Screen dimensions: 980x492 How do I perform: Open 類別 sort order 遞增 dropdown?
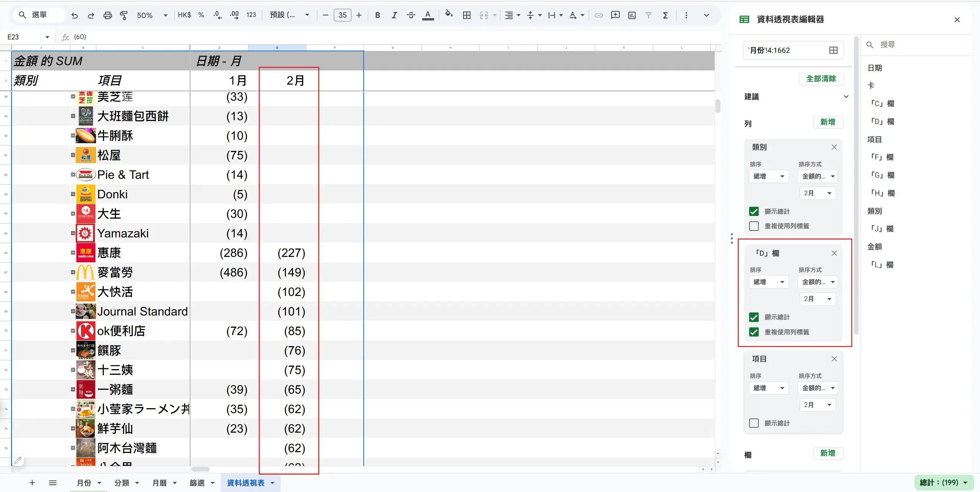click(768, 176)
